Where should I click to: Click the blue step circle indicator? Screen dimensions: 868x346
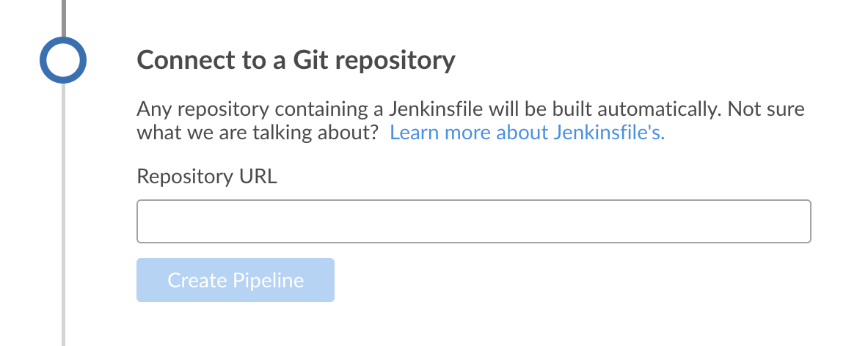pos(63,59)
